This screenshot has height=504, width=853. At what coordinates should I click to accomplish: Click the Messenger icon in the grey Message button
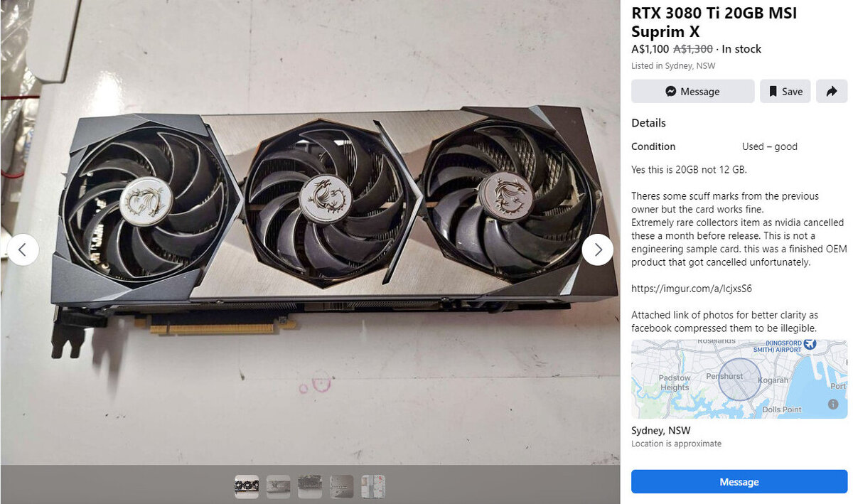point(670,92)
